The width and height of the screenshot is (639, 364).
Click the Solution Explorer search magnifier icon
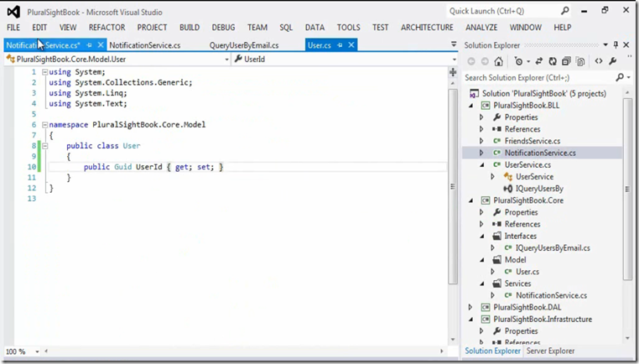point(620,77)
